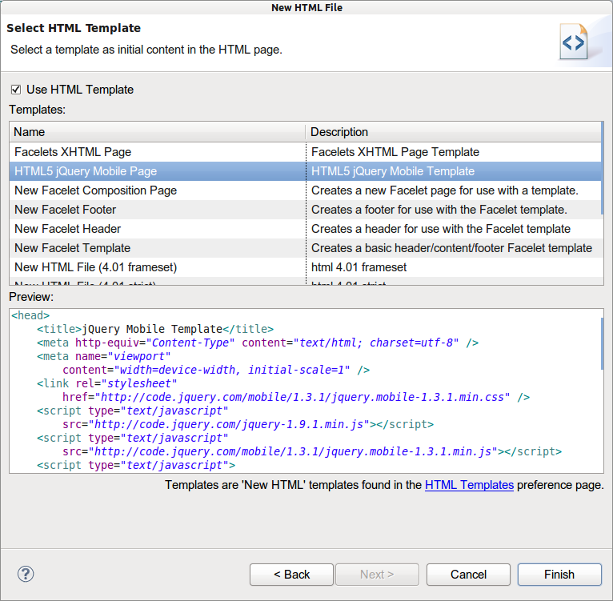
Task: Click the link rel stylesheet line
Action: point(107,383)
